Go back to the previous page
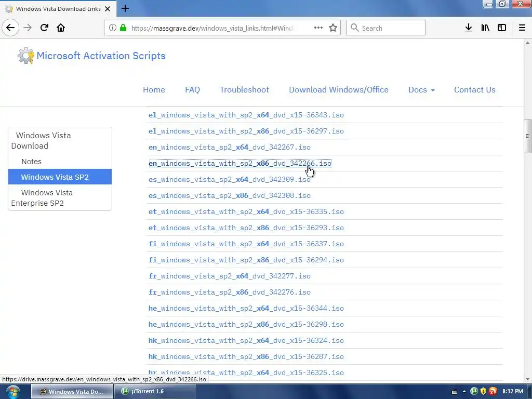 click(x=10, y=28)
